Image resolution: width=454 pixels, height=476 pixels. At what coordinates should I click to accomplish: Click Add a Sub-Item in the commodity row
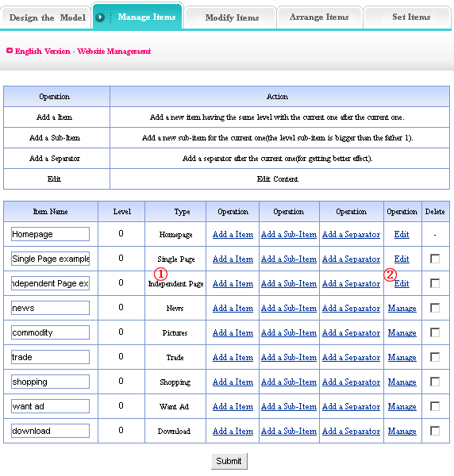(x=289, y=332)
